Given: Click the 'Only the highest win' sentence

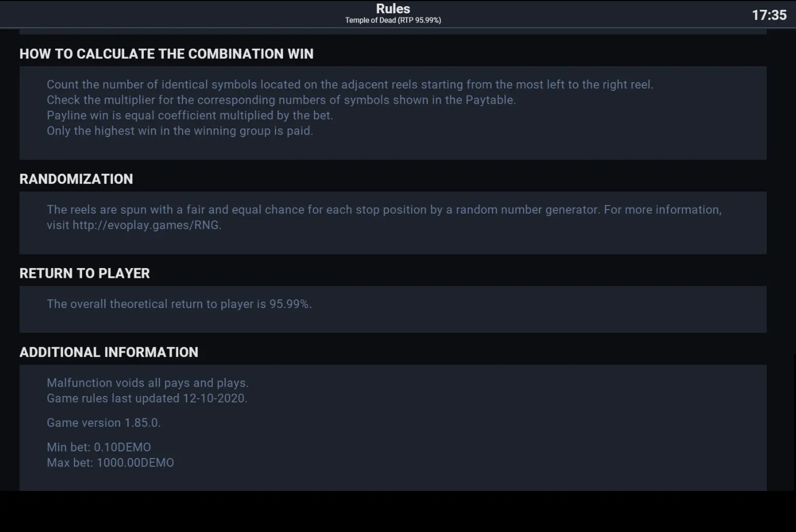Looking at the screenshot, I should 180,131.
